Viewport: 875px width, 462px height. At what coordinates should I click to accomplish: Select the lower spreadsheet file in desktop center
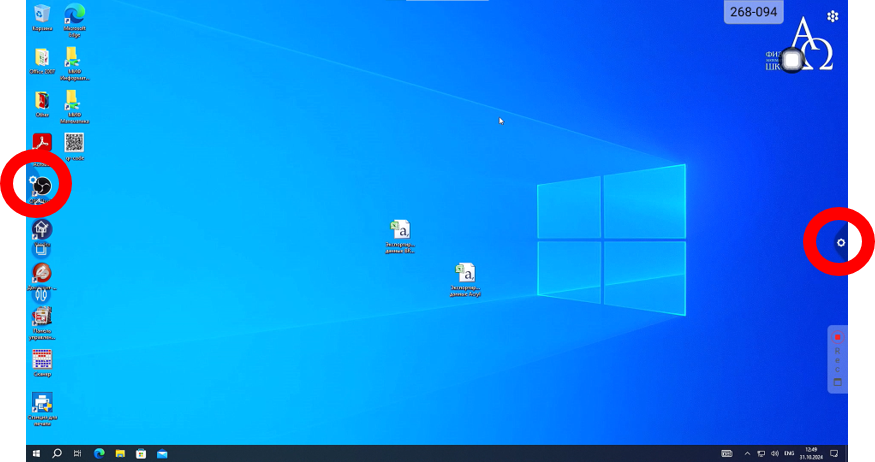(x=465, y=273)
